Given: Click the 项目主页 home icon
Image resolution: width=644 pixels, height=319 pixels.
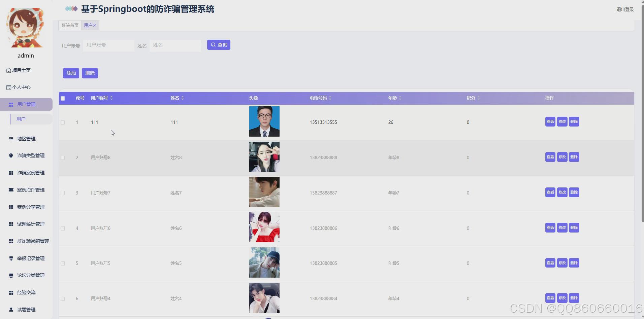Looking at the screenshot, I should [x=9, y=70].
